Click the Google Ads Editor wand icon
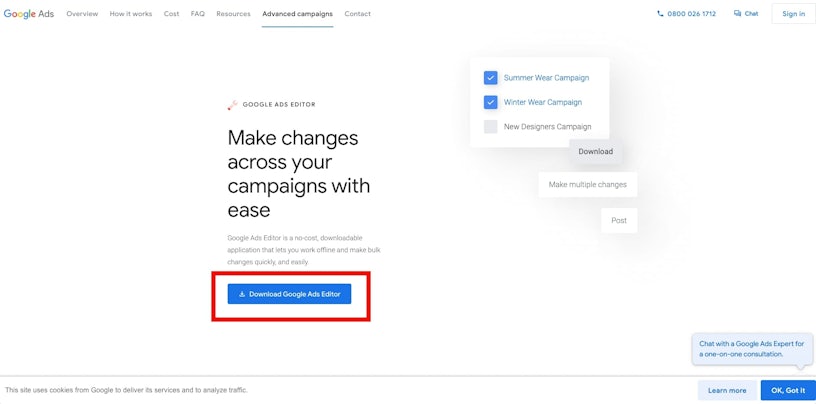The image size is (816, 404). pos(233,104)
